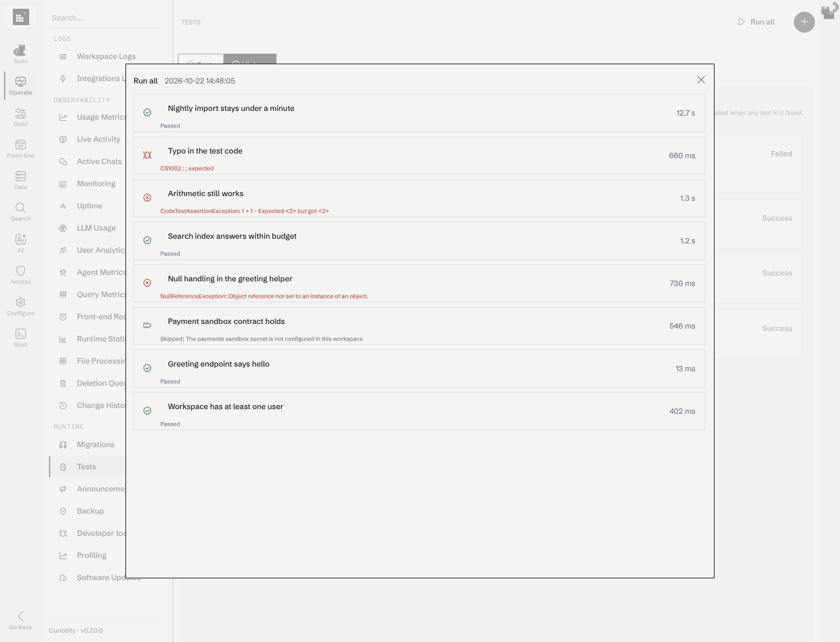Image resolution: width=840 pixels, height=642 pixels.
Task: Open the Sudo section in the left rail
Action: (x=20, y=54)
